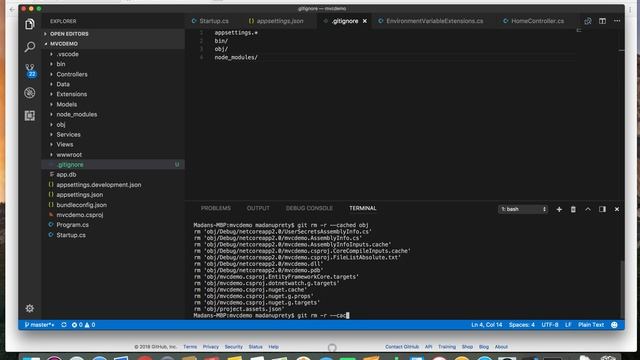
Task: Click the open changes icon in editor toolbar
Action: pyautogui.click(x=588, y=21)
